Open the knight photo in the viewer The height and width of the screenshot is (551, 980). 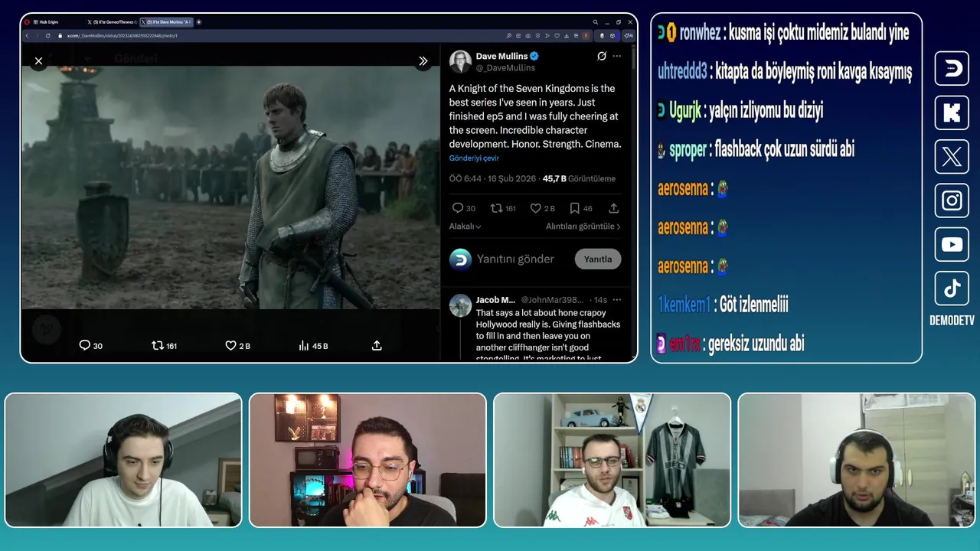230,187
